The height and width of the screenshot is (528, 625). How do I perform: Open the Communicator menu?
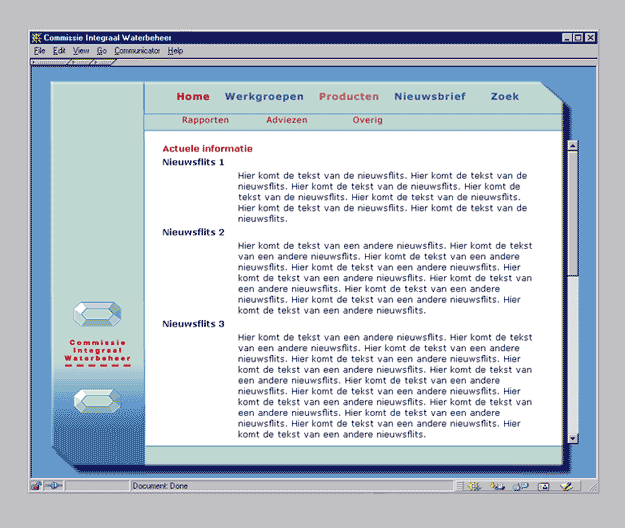tap(137, 50)
